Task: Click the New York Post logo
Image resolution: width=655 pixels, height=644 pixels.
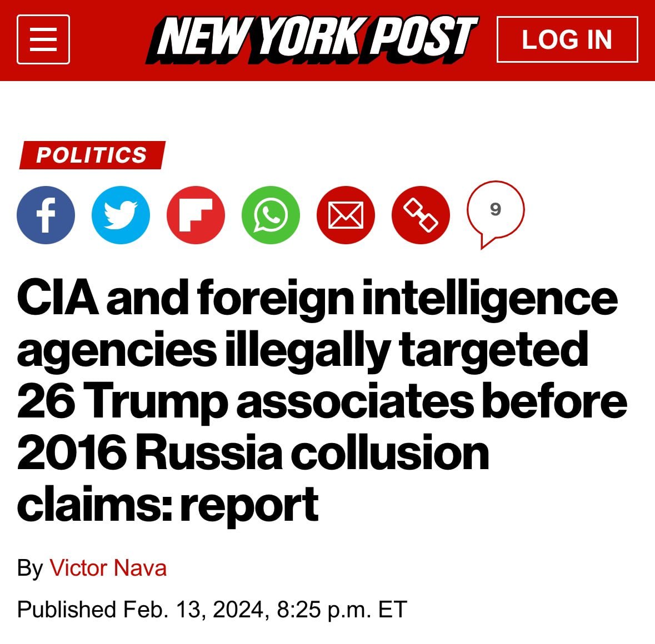Action: (312, 39)
